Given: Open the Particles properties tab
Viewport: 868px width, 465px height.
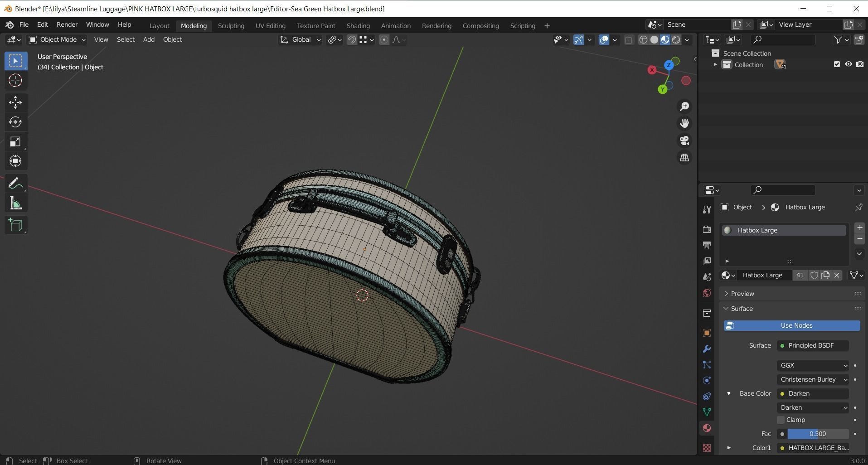Looking at the screenshot, I should tap(707, 365).
